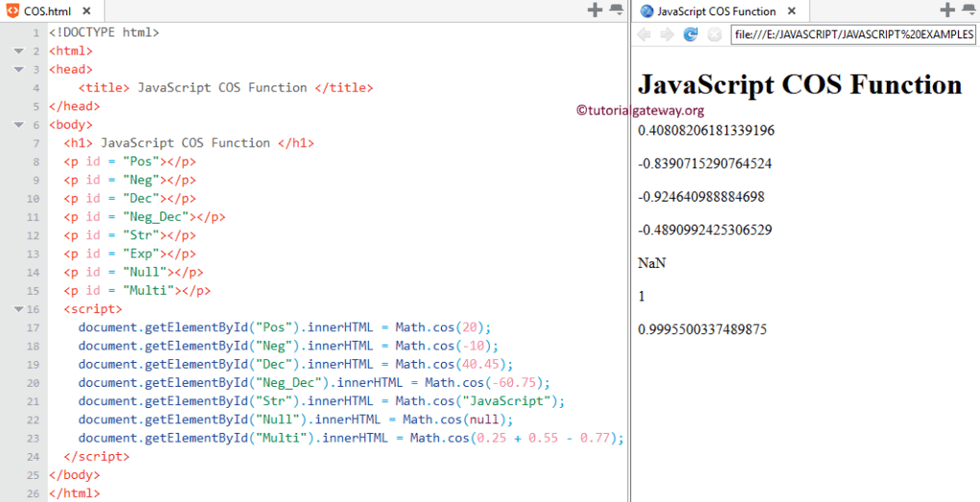Click output value -0.8390715290764524
The width and height of the screenshot is (980, 502).
click(x=705, y=163)
